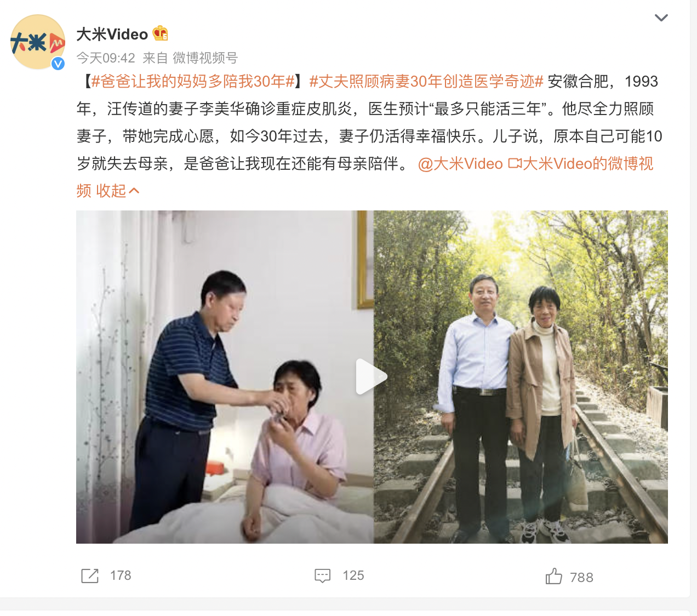Open the post options chevron menu

[661, 18]
